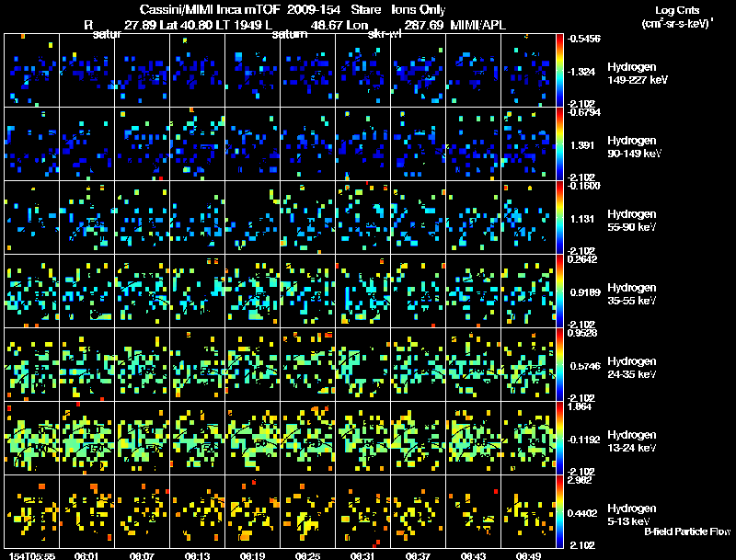736x560 pixels.
Task: Click the color bar for Hydrogen 35-55 keV
Action: click(x=559, y=291)
